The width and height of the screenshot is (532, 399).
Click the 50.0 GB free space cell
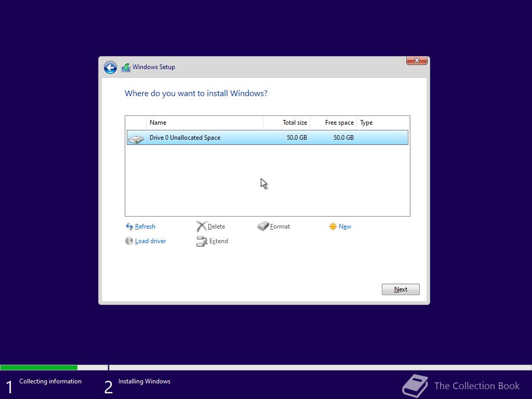pyautogui.click(x=343, y=137)
